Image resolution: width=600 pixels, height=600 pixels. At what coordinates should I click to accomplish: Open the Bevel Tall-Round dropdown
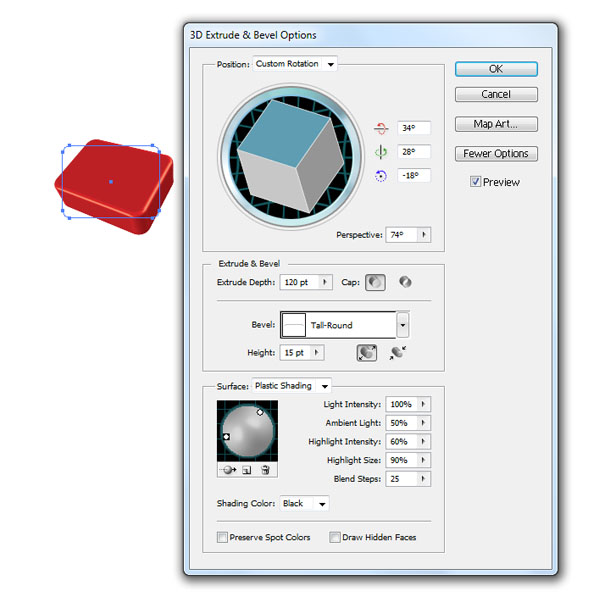pyautogui.click(x=403, y=325)
